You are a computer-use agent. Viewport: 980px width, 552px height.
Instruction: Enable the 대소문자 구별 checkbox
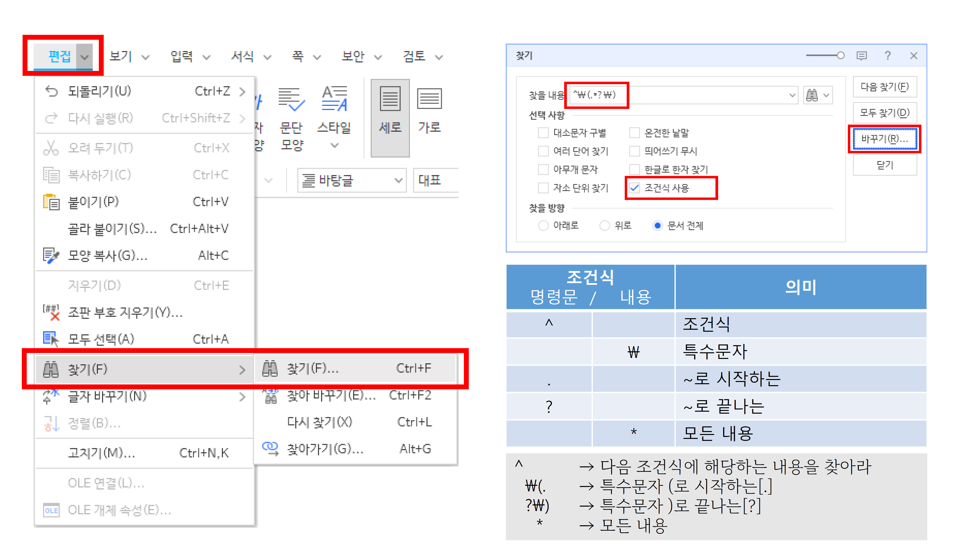click(x=543, y=133)
